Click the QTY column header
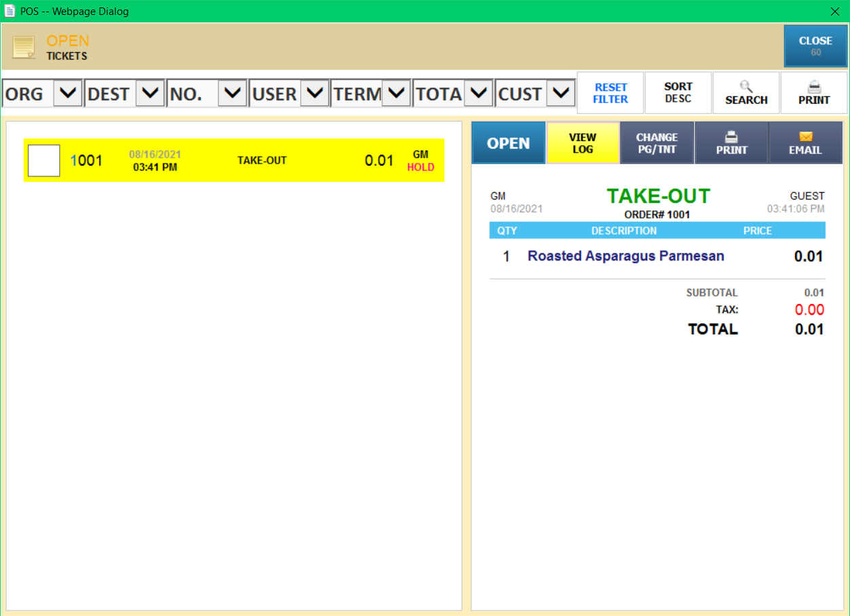Image resolution: width=850 pixels, height=616 pixels. coord(507,231)
